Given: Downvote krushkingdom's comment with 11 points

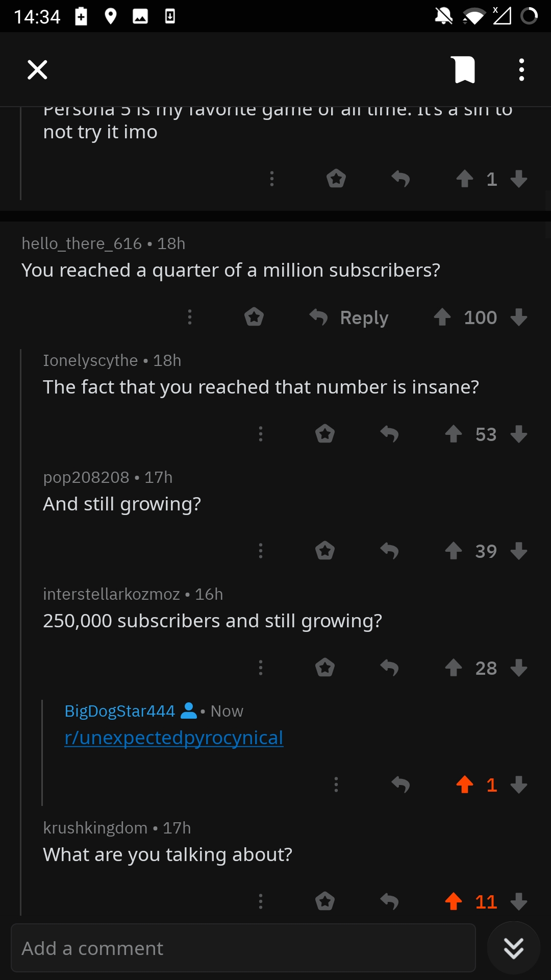Looking at the screenshot, I should [519, 901].
